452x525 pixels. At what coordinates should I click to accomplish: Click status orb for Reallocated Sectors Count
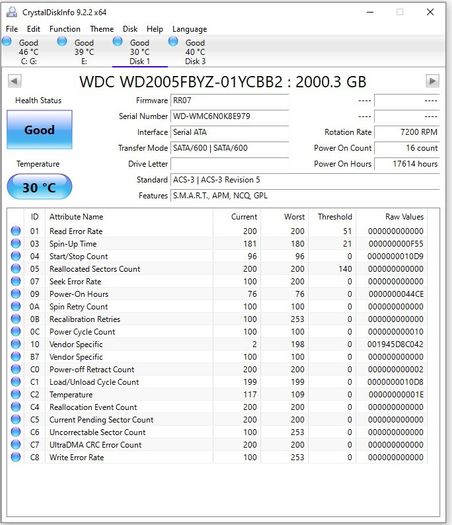click(x=16, y=269)
